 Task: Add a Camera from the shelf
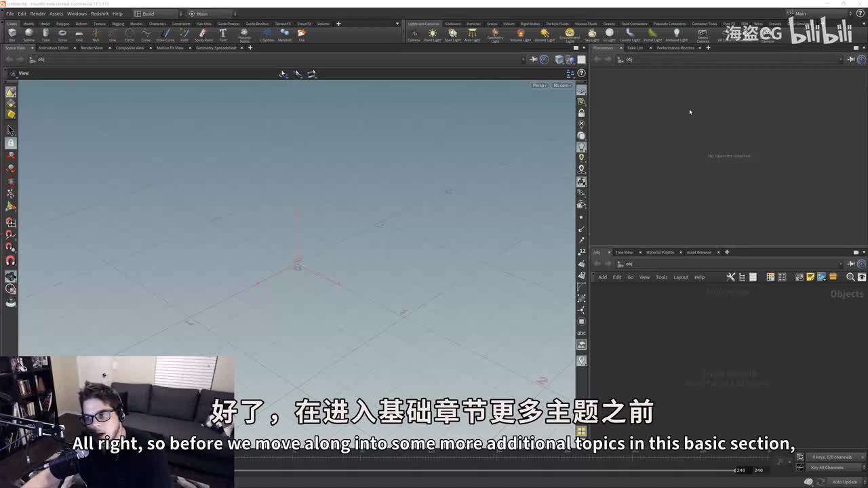coord(414,35)
